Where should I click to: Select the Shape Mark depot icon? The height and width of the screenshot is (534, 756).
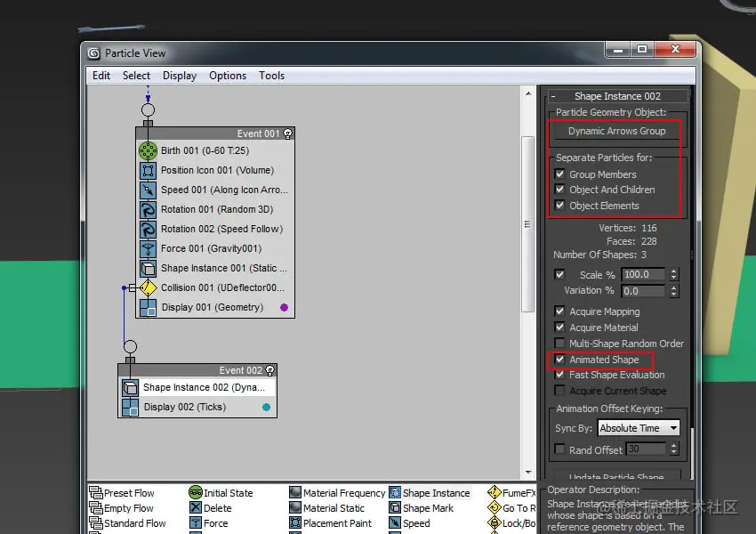[x=395, y=508]
